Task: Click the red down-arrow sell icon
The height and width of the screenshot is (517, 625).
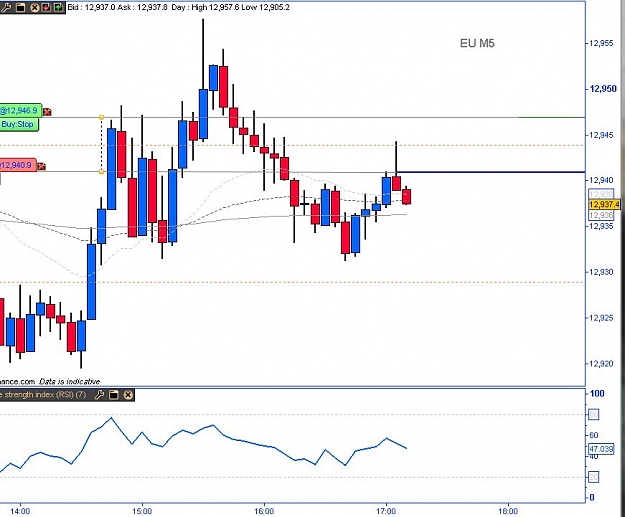Action: 46,7
